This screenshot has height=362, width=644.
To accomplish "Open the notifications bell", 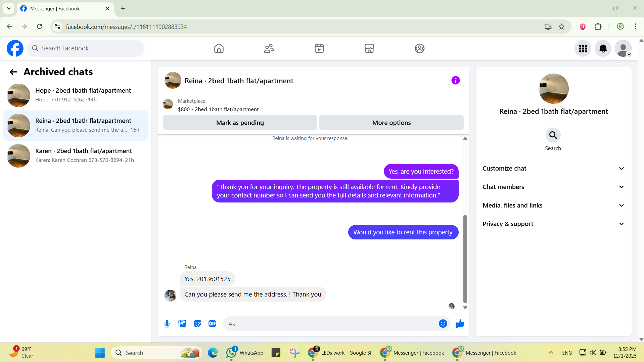I will coord(603,48).
